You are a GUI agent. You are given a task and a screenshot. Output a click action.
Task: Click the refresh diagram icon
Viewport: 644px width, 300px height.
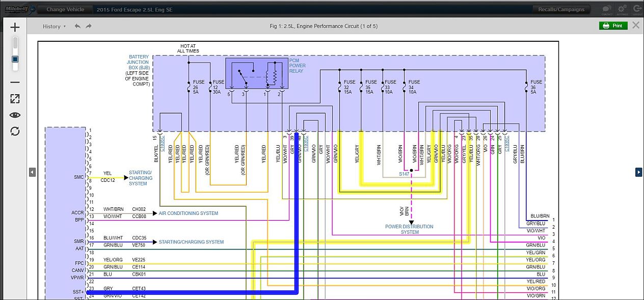click(15, 131)
